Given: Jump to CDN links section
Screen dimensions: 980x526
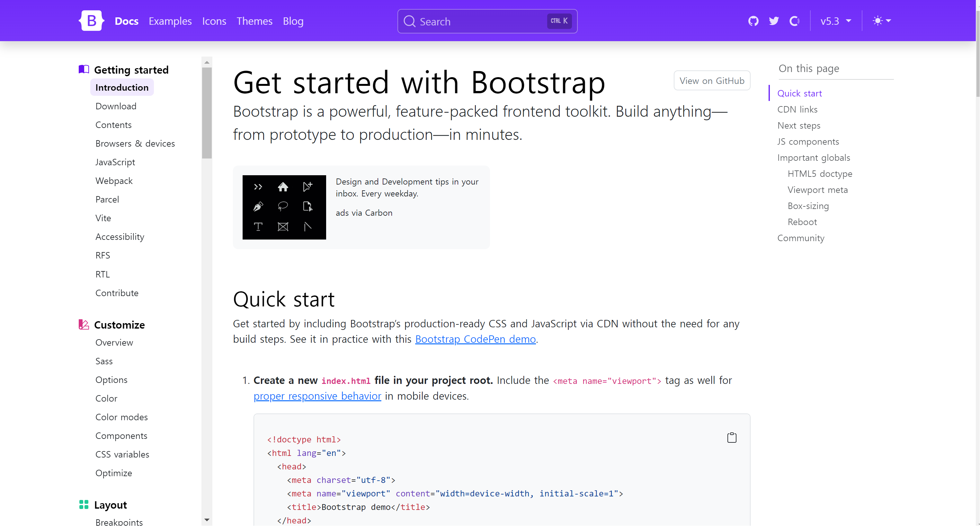Looking at the screenshot, I should (797, 109).
